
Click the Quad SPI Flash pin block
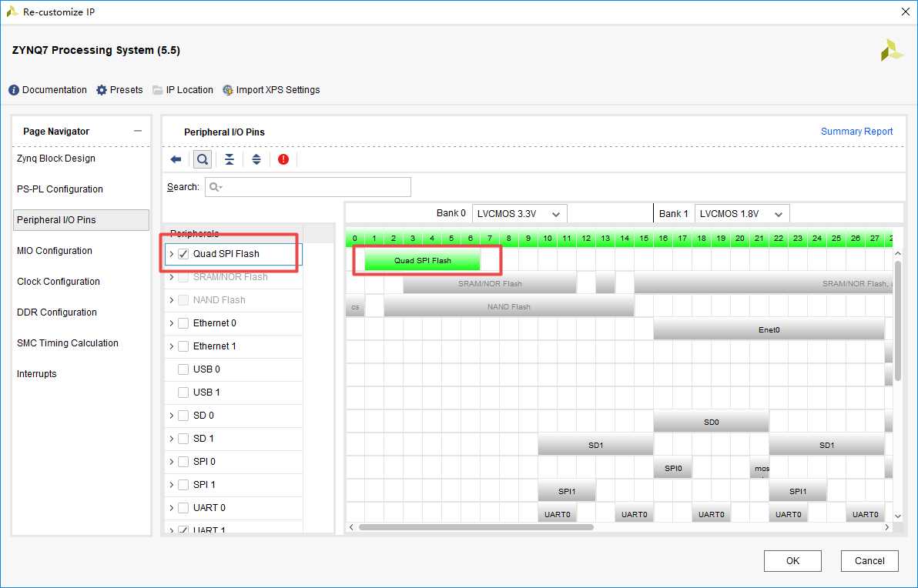point(422,260)
